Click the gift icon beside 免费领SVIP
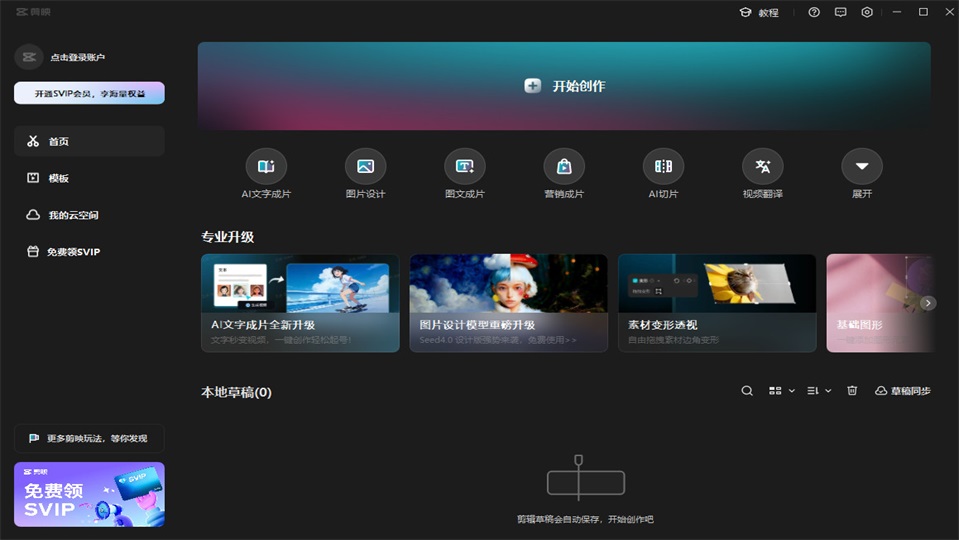The image size is (959, 540). click(x=33, y=251)
